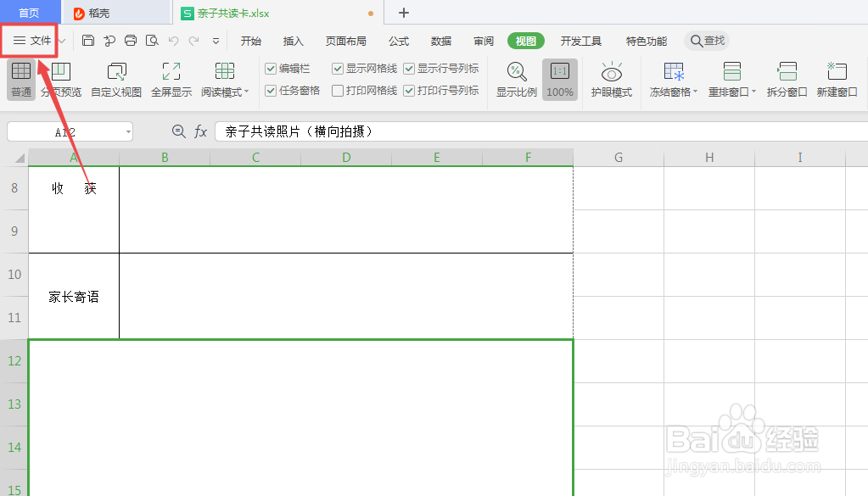
Task: Click the export to PDF icon
Action: (x=109, y=41)
